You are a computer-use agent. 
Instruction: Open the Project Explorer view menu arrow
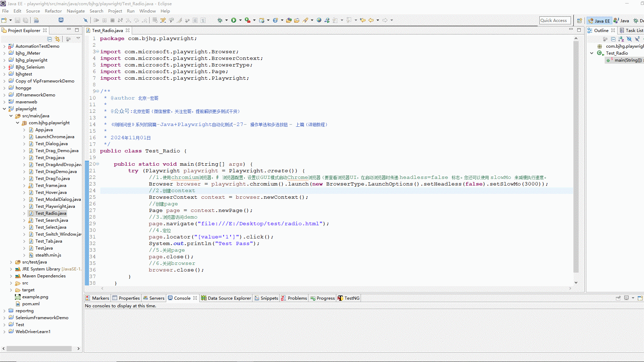[x=78, y=39]
